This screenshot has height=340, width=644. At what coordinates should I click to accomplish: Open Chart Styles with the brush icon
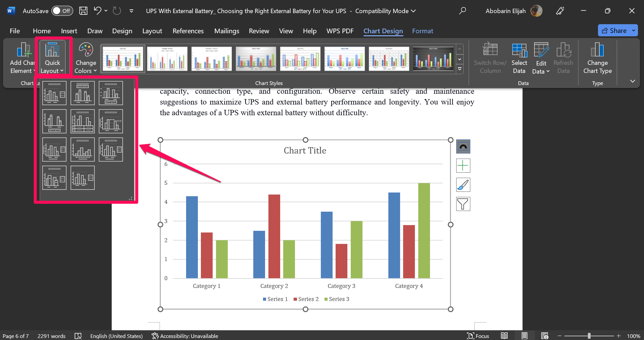(x=463, y=184)
